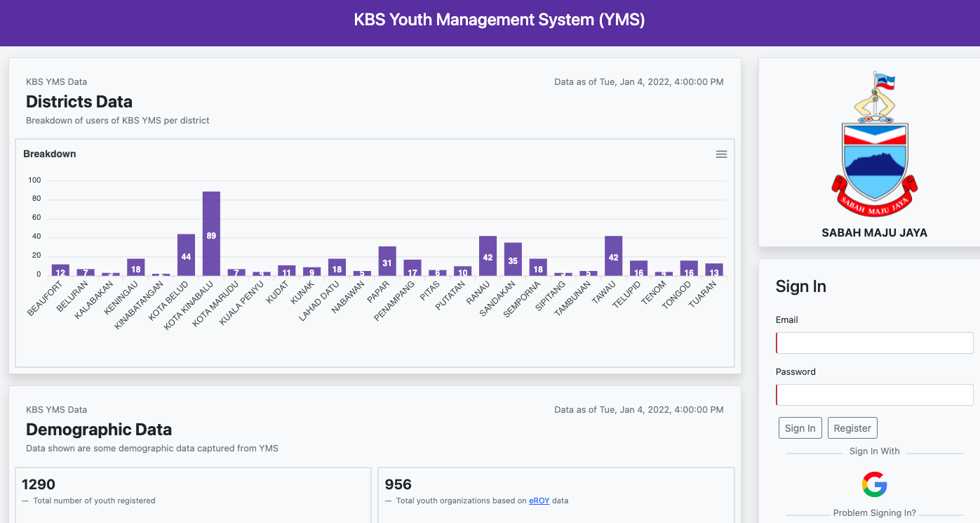Click the Tuaran bar showing 13
This screenshot has width=980, height=523.
pyautogui.click(x=713, y=270)
